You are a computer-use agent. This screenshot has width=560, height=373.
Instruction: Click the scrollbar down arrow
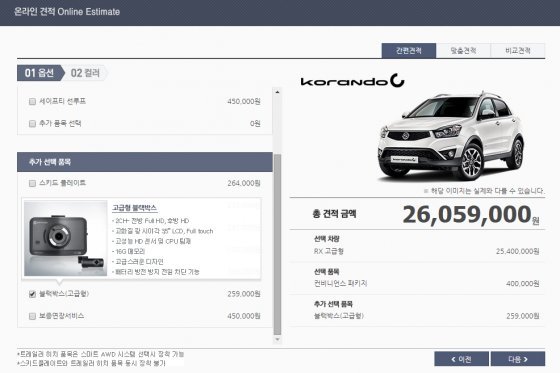point(277,339)
